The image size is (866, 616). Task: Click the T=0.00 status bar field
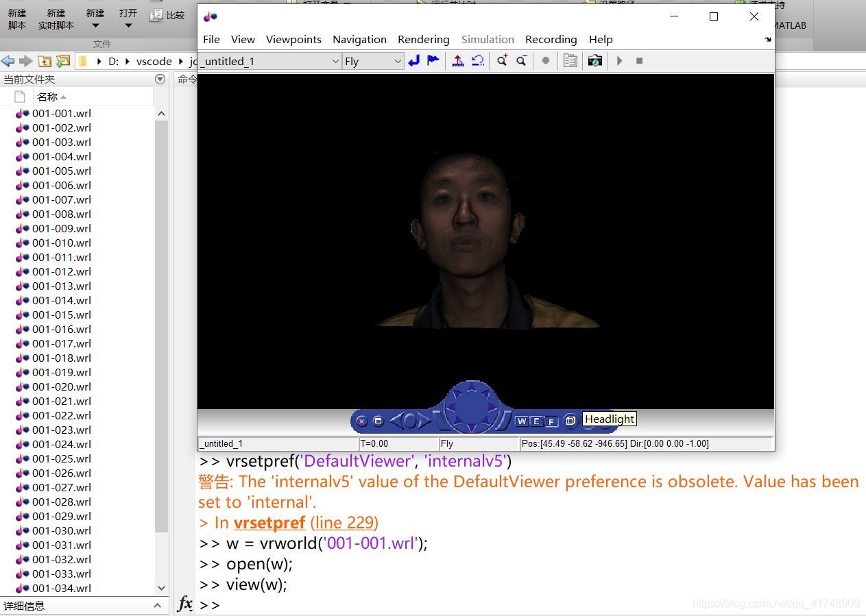[x=398, y=444]
